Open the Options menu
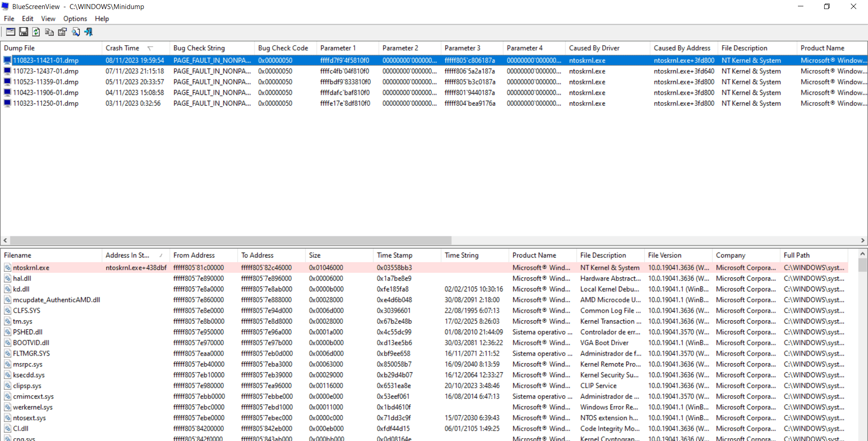The image size is (868, 441). pyautogui.click(x=75, y=19)
